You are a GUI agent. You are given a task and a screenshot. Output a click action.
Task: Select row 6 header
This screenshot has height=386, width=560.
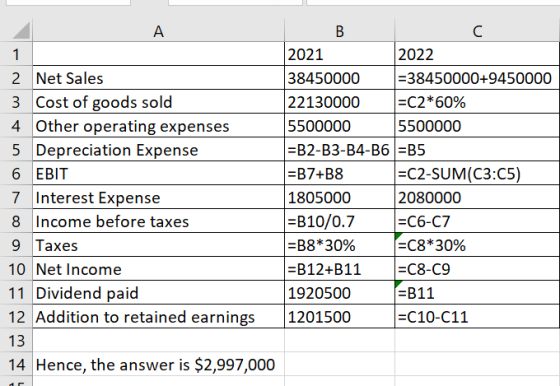tap(16, 174)
